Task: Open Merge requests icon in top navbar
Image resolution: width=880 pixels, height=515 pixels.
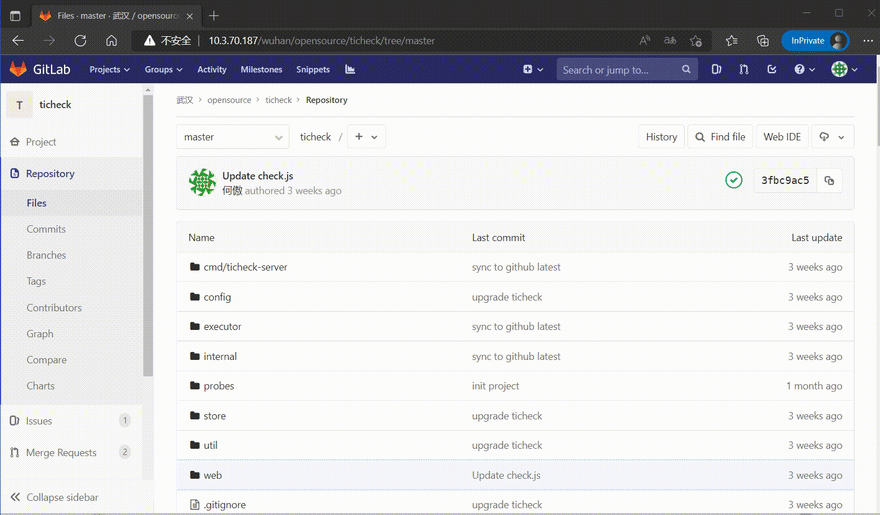Action: [x=744, y=70]
